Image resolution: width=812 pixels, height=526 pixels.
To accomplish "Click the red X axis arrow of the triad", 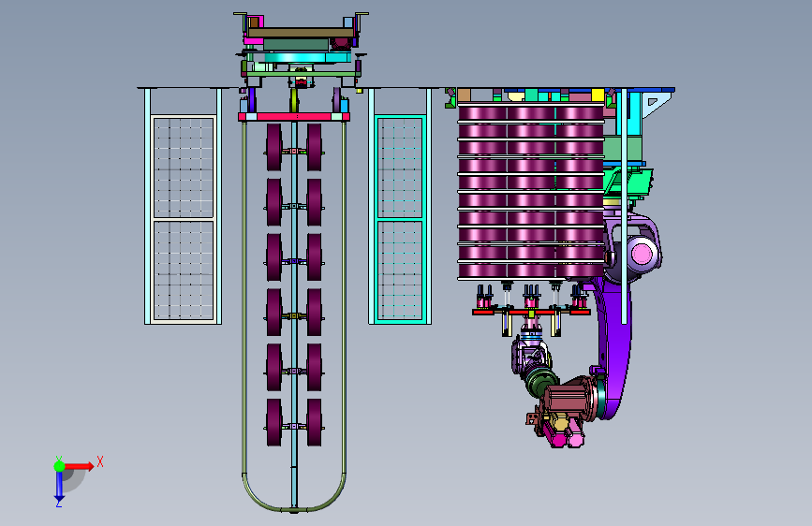I will coord(79,466).
